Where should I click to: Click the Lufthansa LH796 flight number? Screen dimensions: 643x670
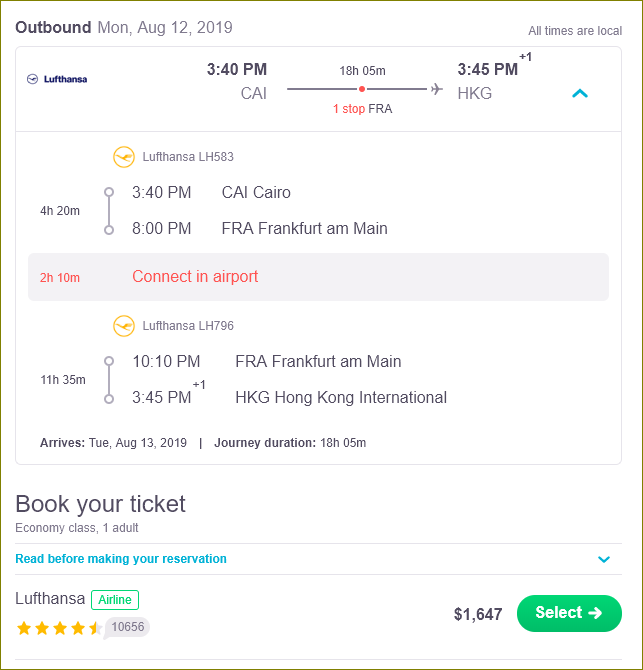click(188, 326)
